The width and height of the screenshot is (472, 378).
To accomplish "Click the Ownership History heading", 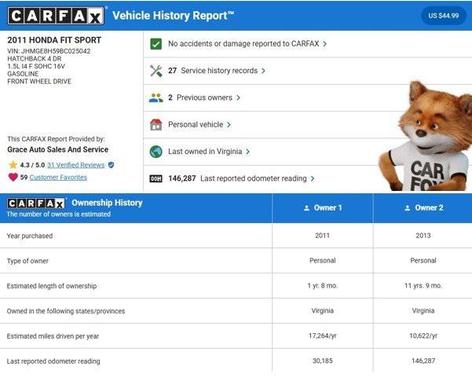I will coord(107,203).
